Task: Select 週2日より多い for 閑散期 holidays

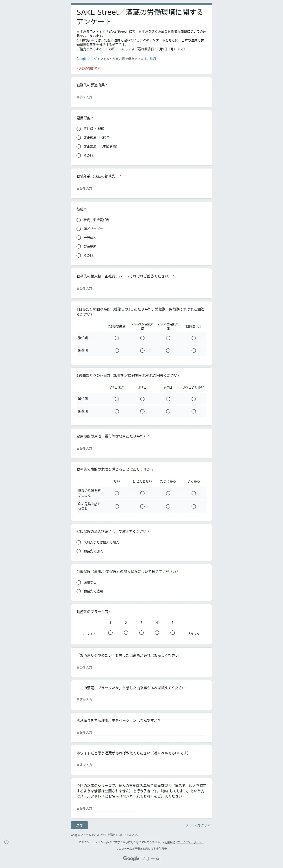Action: click(x=194, y=411)
